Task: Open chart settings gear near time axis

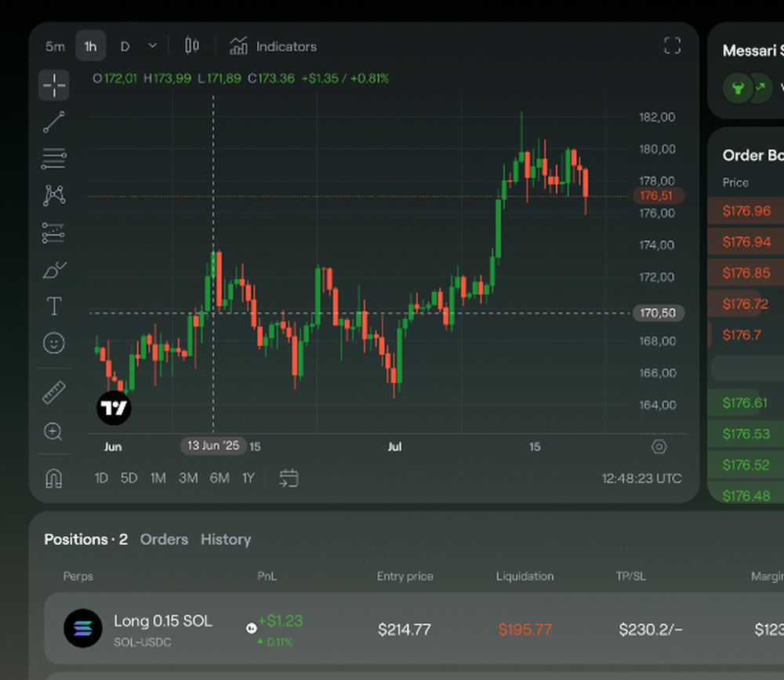Action: (659, 446)
